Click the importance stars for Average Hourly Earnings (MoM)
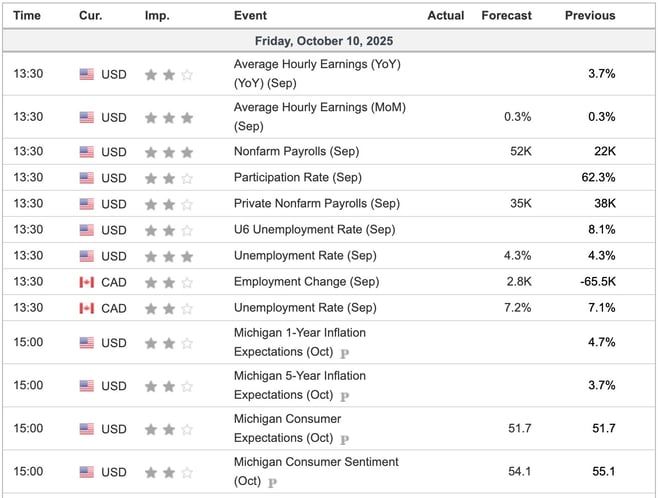Viewport: 658px width, 498px height. [168, 117]
